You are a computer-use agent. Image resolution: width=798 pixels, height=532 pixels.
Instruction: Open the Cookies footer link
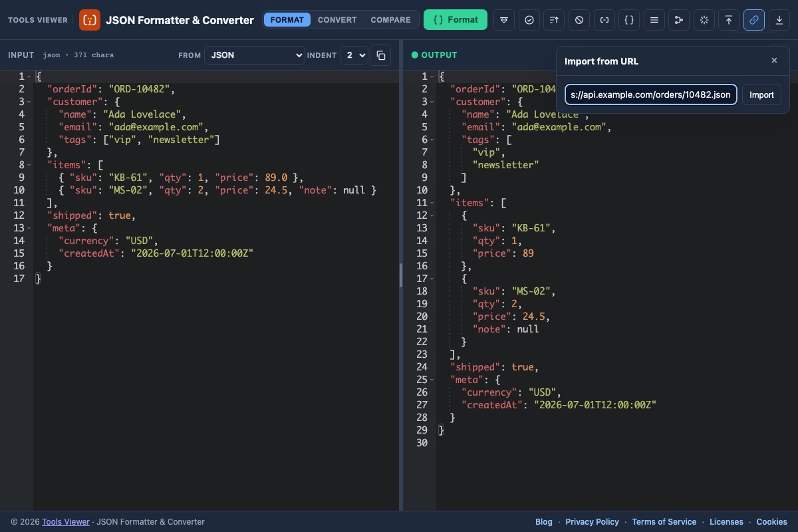click(x=771, y=522)
